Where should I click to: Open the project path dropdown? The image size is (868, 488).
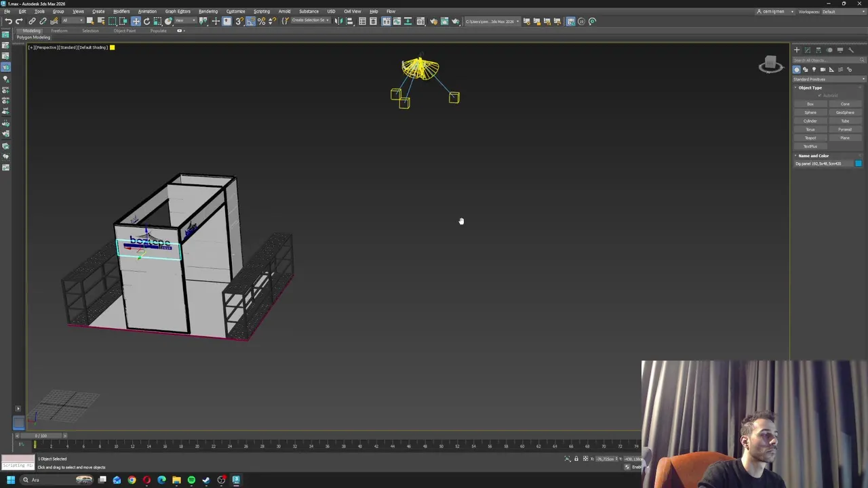(492, 21)
